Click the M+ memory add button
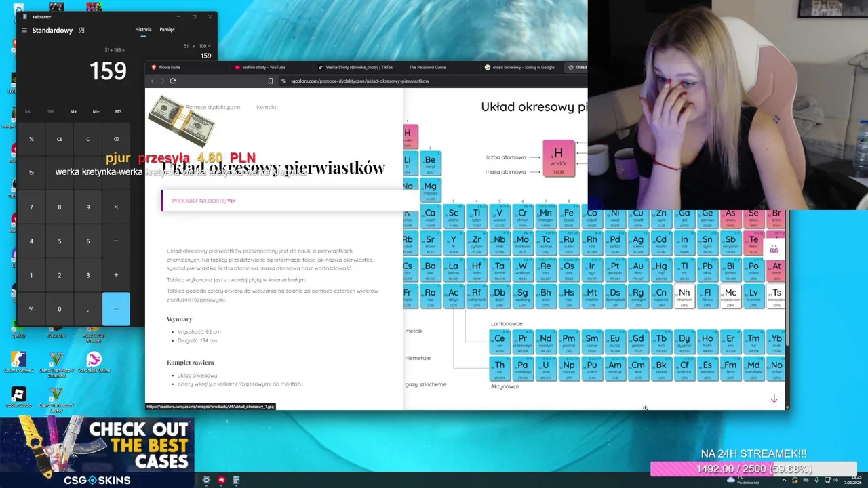Screen dimensions: 868x488 tap(73, 111)
